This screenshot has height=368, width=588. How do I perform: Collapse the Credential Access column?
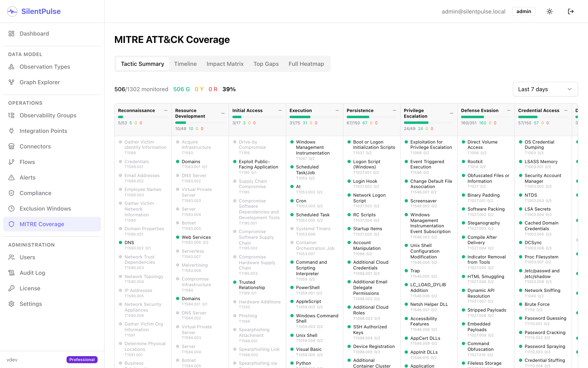coord(566,110)
